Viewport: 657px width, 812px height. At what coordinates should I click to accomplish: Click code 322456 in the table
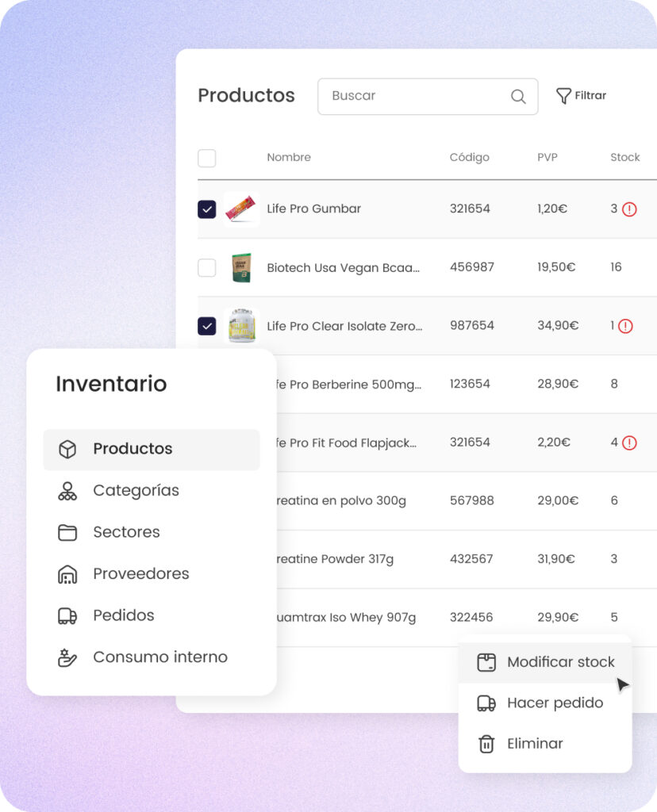click(x=471, y=617)
